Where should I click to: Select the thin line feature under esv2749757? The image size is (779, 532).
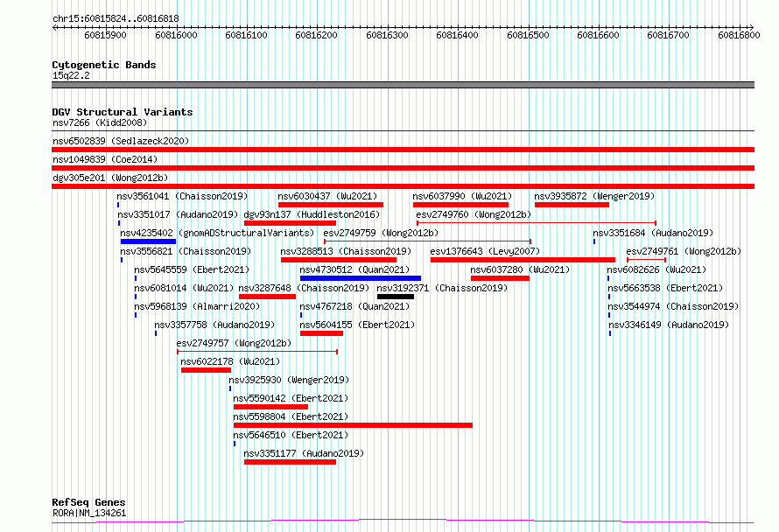(x=257, y=352)
